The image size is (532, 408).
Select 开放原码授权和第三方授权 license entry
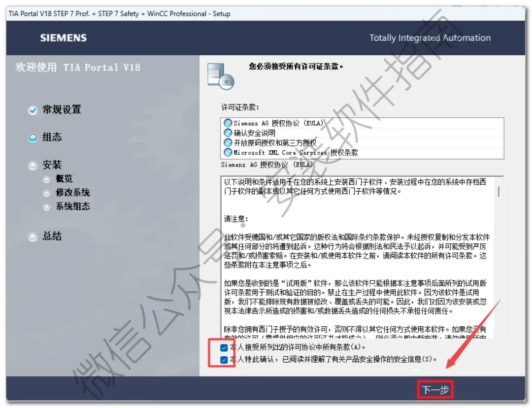362,142
